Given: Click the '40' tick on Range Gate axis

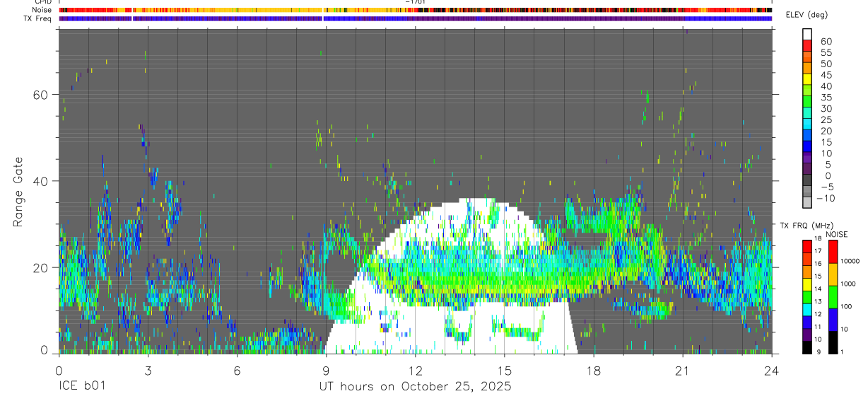Looking at the screenshot, I should point(41,181).
